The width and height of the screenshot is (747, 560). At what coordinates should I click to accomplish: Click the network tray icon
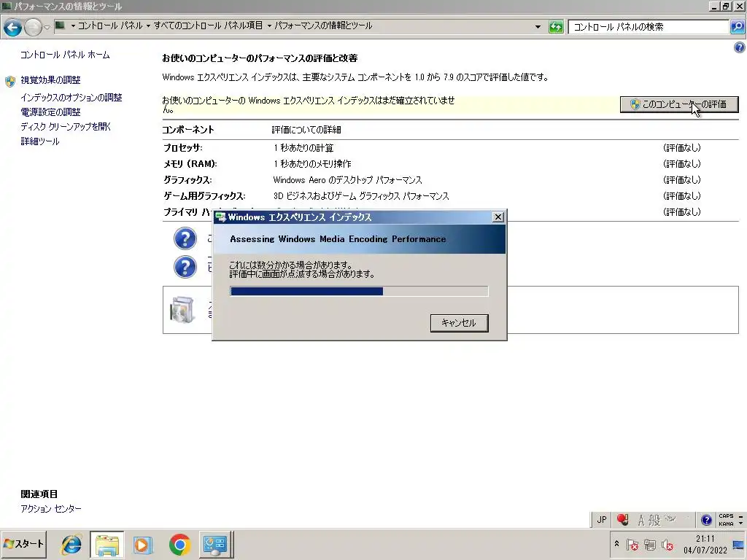pyautogui.click(x=650, y=545)
